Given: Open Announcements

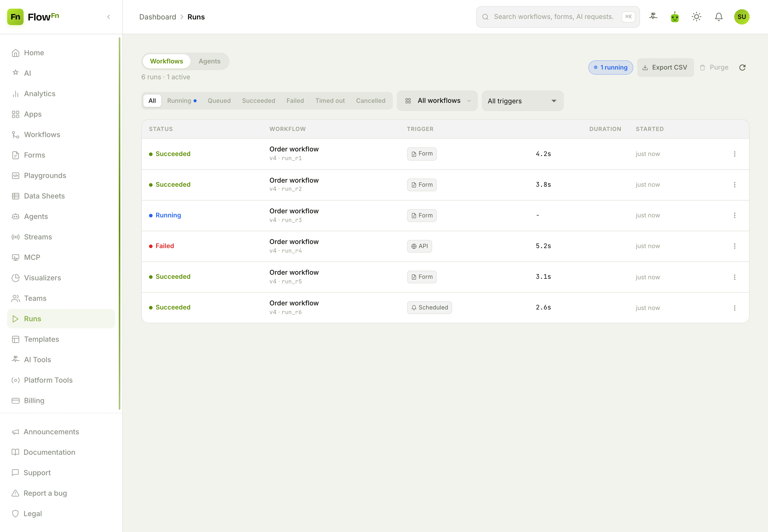Looking at the screenshot, I should (61, 432).
